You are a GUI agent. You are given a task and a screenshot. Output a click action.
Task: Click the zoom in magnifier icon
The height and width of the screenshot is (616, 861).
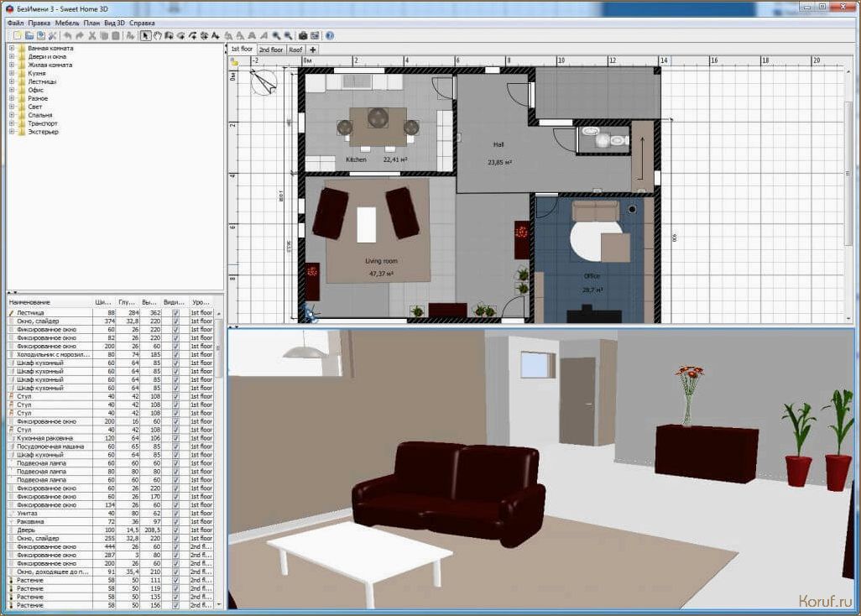(x=276, y=36)
